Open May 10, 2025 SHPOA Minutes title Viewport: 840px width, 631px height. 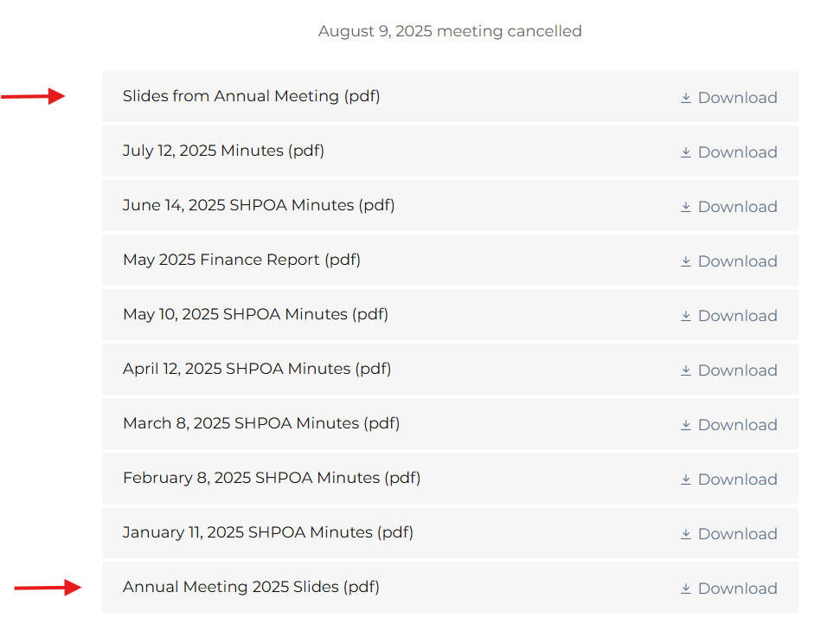pos(255,314)
